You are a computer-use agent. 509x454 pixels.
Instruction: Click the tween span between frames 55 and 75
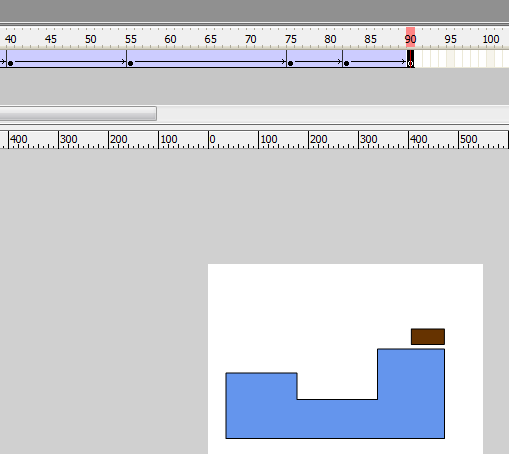click(207, 59)
